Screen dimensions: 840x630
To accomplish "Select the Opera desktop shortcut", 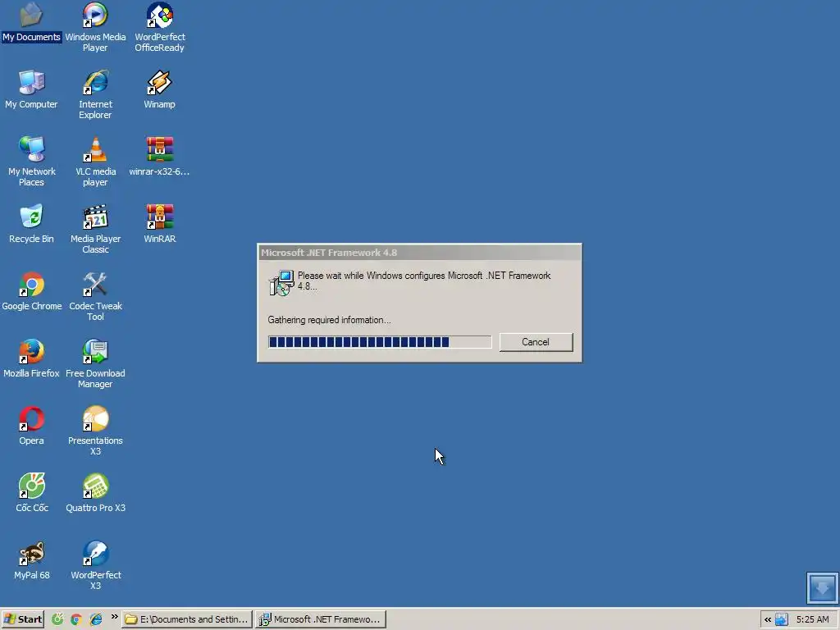I will tap(31, 426).
